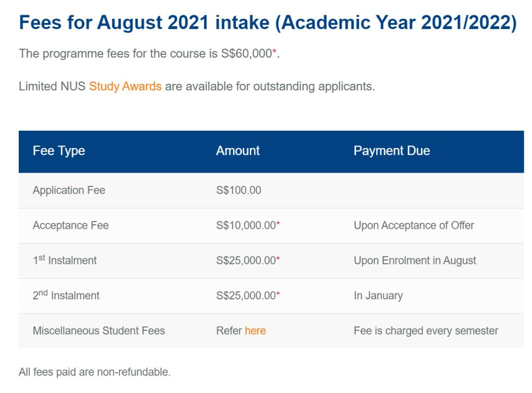Click the 'here' link for miscellaneous fees
Screen dimensions: 532x393
pyautogui.click(x=255, y=330)
